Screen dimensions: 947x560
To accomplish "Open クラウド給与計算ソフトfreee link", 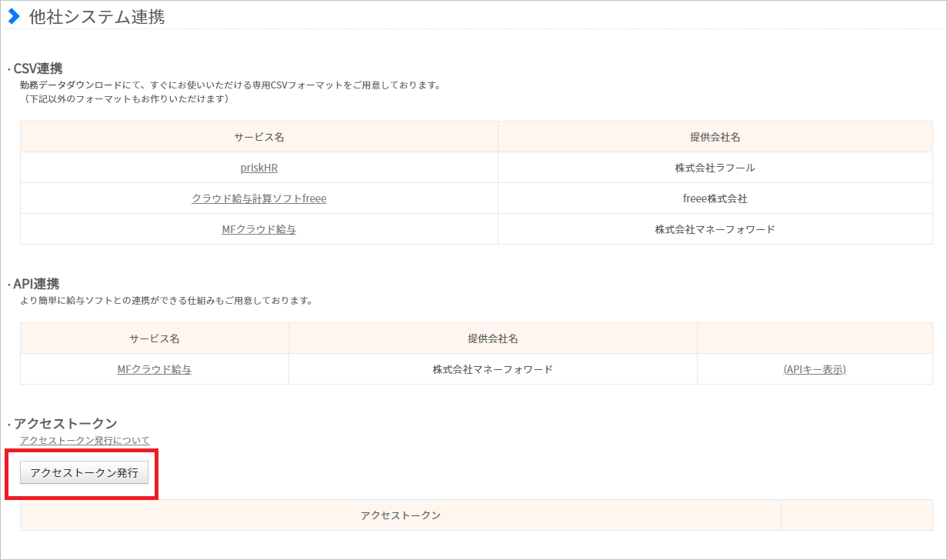I will [258, 198].
